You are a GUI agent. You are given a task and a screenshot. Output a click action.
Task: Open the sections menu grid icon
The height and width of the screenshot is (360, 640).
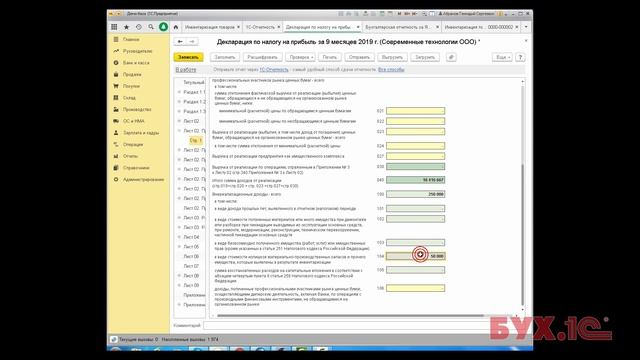point(114,27)
